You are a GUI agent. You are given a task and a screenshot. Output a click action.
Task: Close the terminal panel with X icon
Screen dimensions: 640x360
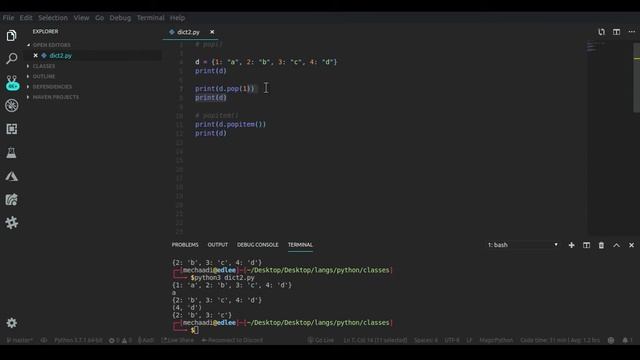click(x=631, y=245)
